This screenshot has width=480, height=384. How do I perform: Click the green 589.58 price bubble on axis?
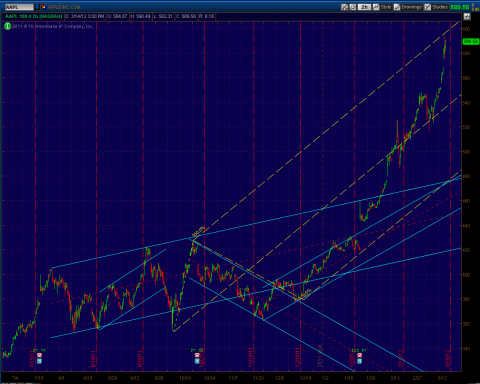pyautogui.click(x=471, y=41)
